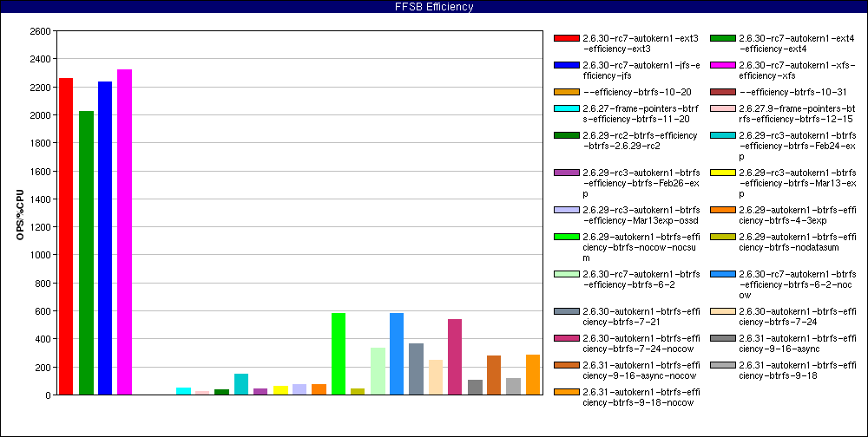Click the brown-orange 9-16-async-nocow bar
868x437 pixels.
[494, 375]
